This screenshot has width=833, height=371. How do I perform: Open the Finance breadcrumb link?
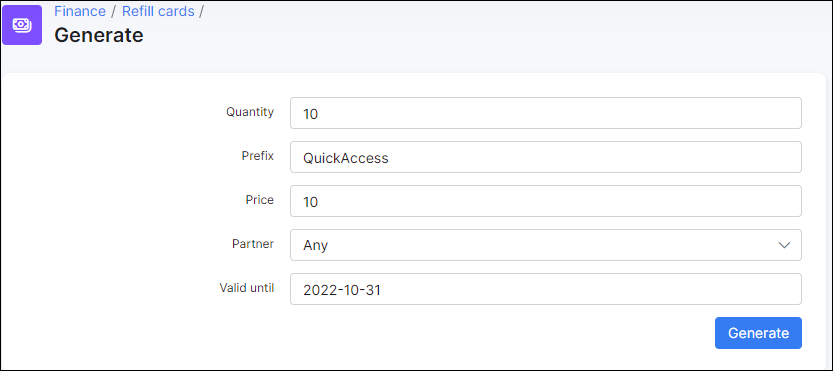pos(80,11)
